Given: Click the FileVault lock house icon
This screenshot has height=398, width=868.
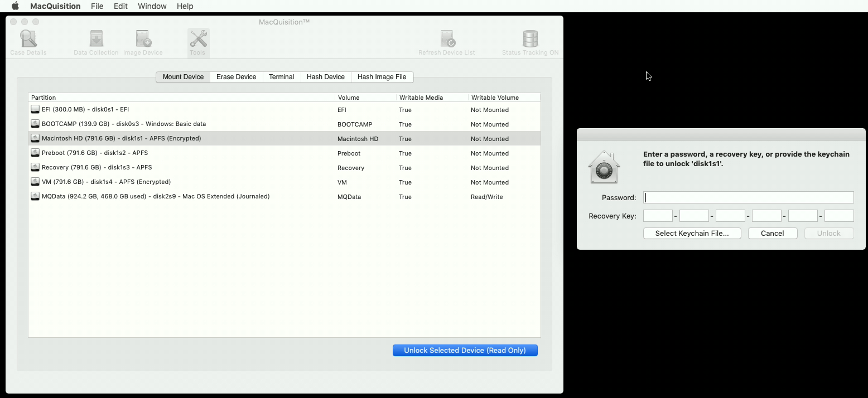Looking at the screenshot, I should coord(604,167).
